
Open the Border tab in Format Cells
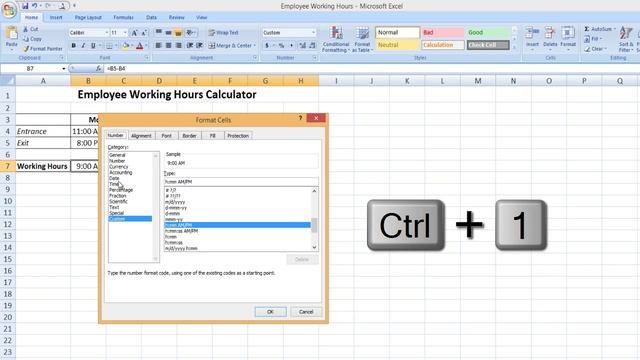click(x=189, y=136)
